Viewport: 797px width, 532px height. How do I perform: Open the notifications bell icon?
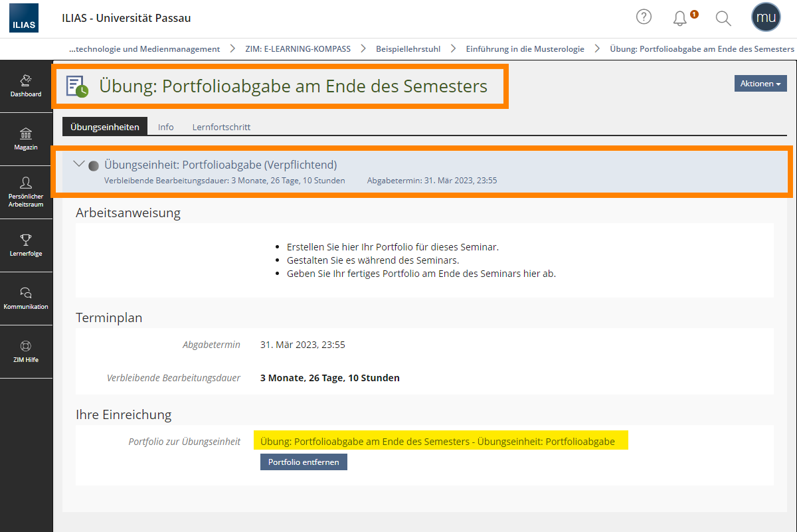pos(680,18)
